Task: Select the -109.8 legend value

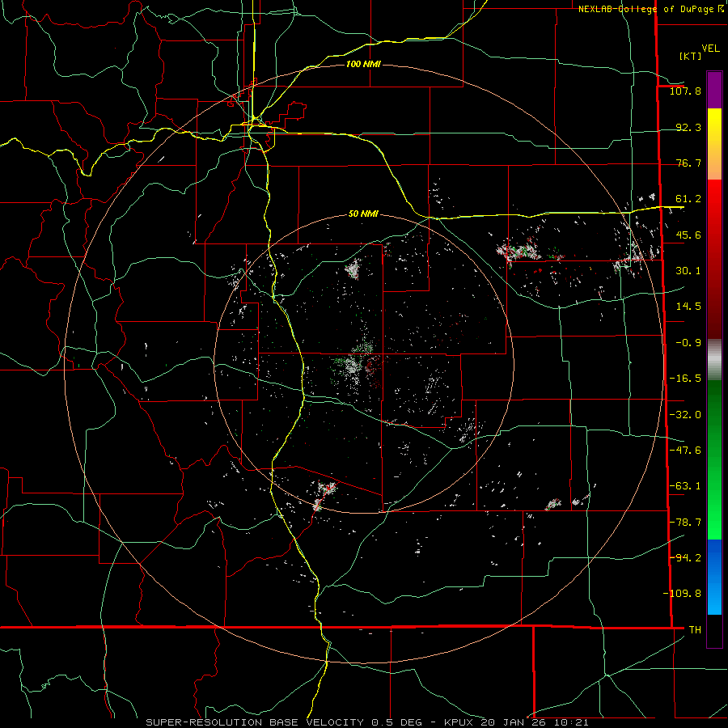Action: tap(682, 594)
